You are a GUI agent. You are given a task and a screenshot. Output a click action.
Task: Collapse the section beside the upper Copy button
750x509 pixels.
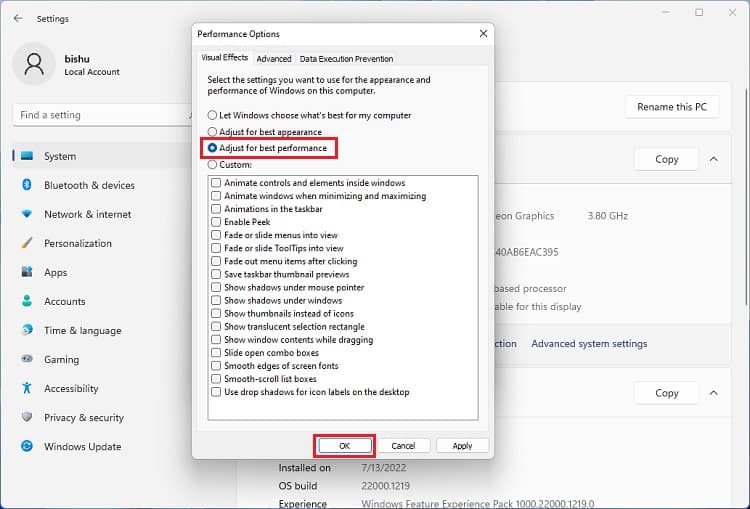(714, 159)
